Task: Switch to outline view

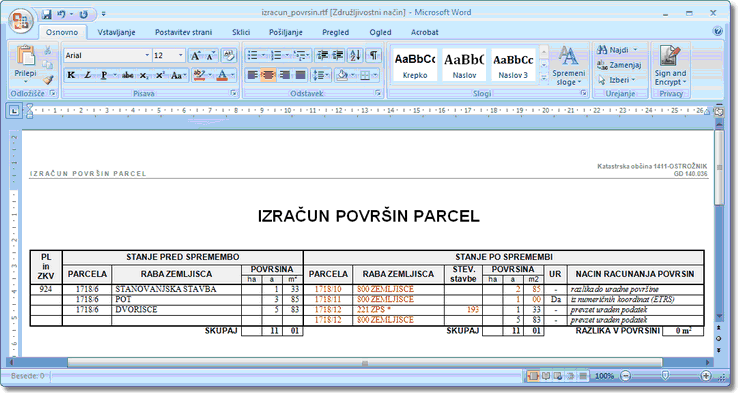Action: click(x=570, y=376)
